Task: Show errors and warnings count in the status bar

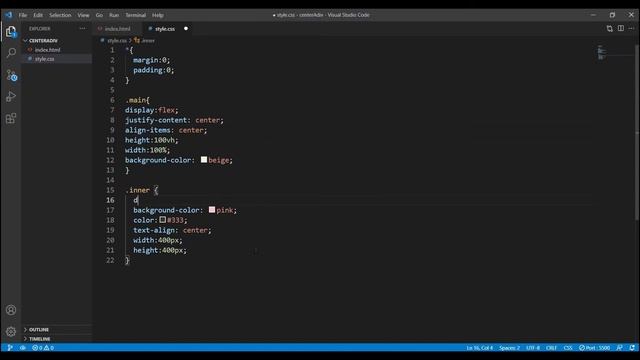Action: click(43, 348)
